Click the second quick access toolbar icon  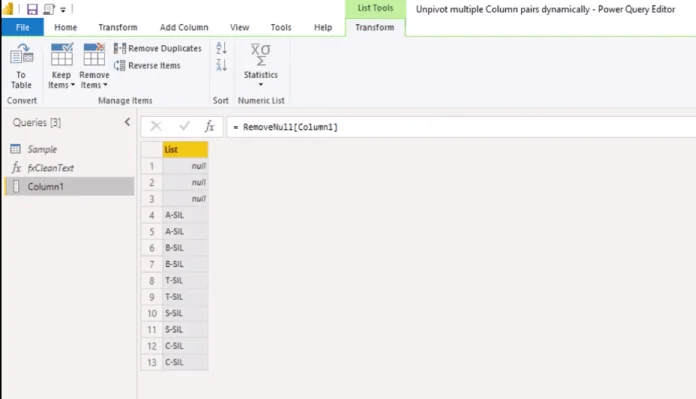point(49,9)
